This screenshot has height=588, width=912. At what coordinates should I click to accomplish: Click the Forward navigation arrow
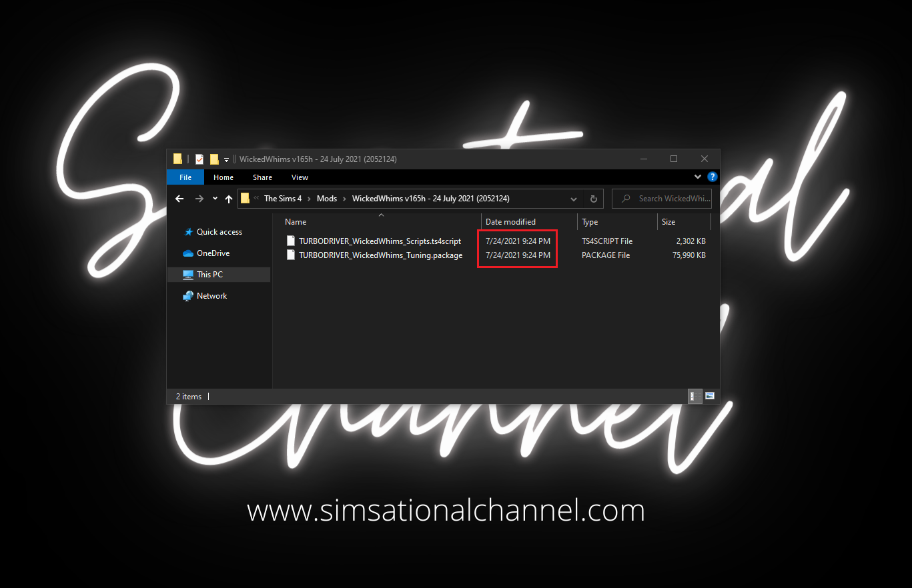(199, 199)
